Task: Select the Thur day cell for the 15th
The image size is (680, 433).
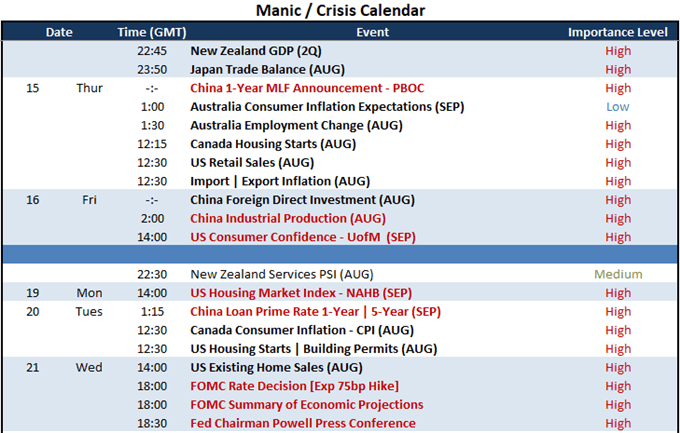Action: pyautogui.click(x=89, y=88)
